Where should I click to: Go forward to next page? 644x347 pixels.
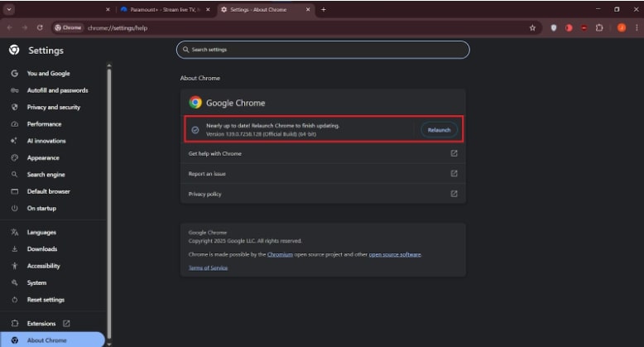[25, 27]
